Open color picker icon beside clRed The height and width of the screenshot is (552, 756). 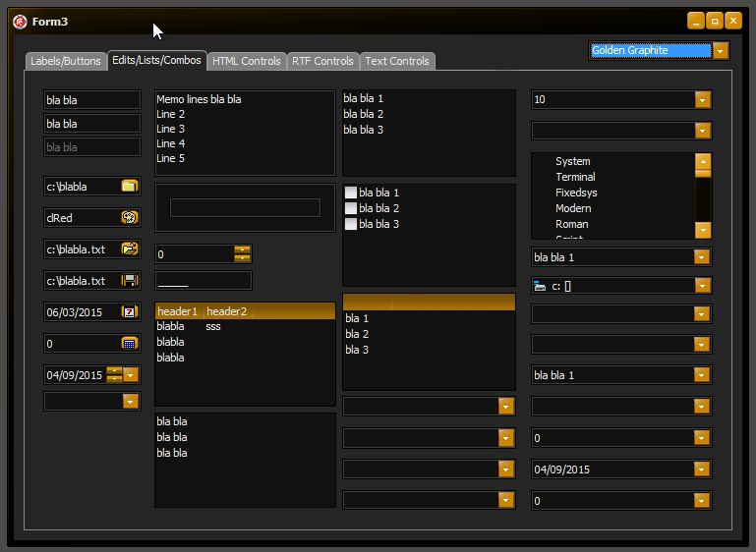(x=129, y=217)
